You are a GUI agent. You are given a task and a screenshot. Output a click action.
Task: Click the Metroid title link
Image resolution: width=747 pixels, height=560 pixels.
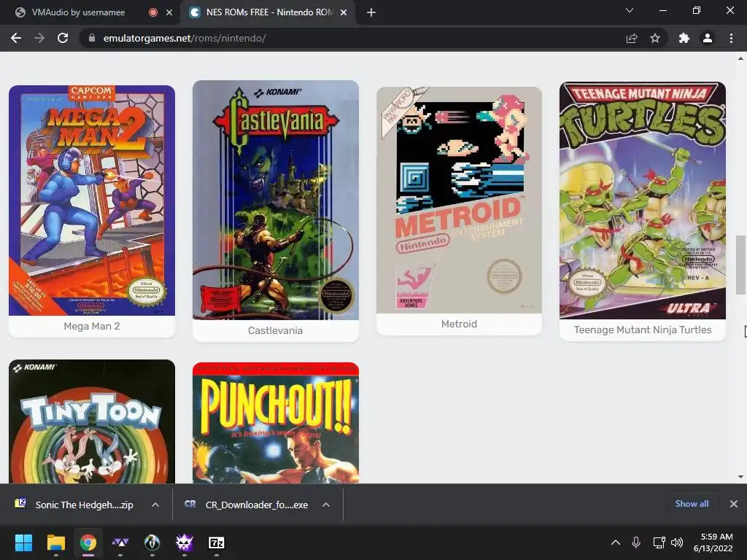(460, 324)
